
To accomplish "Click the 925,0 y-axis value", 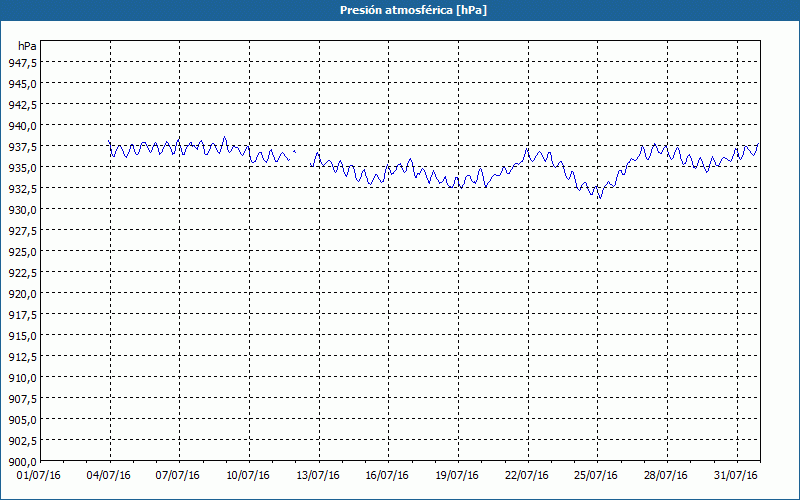I will point(22,252).
